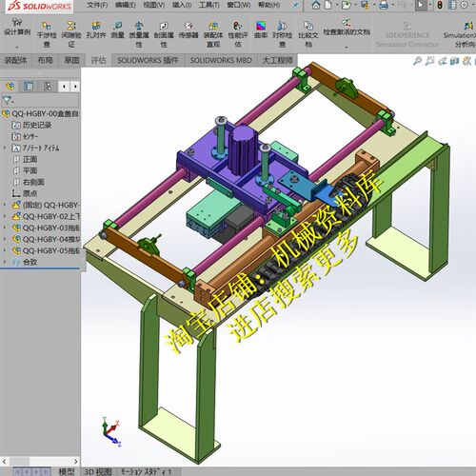Click the Sensor (传感器) toolbar icon
Image resolution: width=476 pixels, height=476 pixels.
(x=188, y=30)
